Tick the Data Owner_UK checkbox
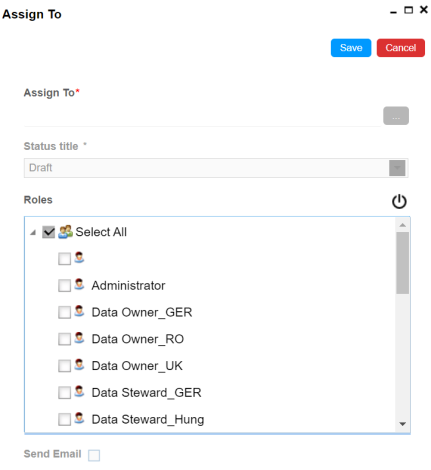The height and width of the screenshot is (470, 431). 64,366
